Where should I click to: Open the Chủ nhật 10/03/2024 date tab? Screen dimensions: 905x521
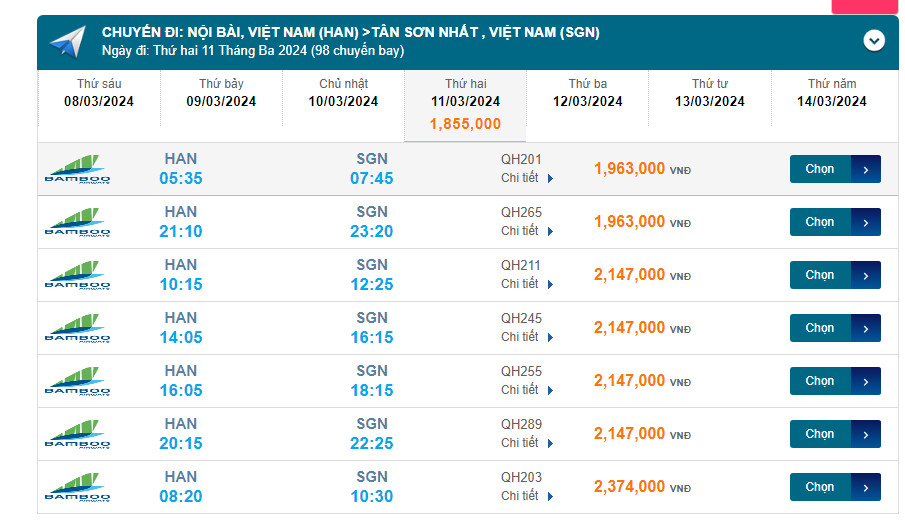[x=343, y=93]
